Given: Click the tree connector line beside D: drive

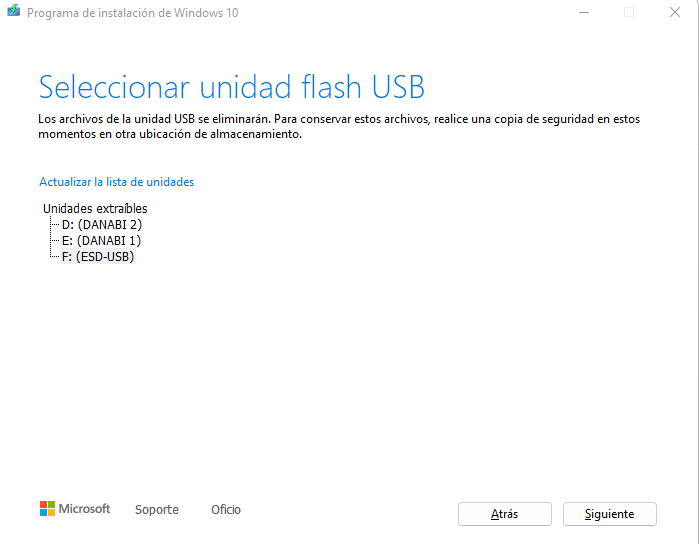Looking at the screenshot, I should click(x=55, y=225).
